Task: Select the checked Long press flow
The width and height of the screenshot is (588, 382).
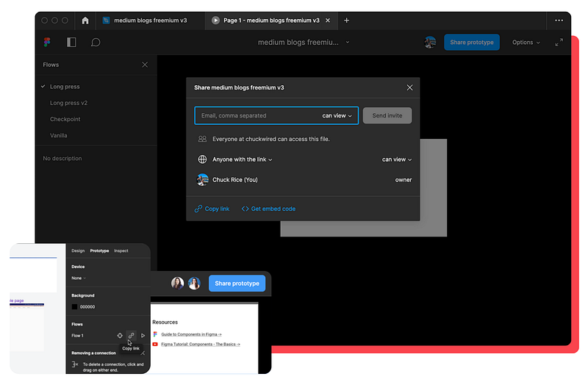Action: tap(65, 87)
